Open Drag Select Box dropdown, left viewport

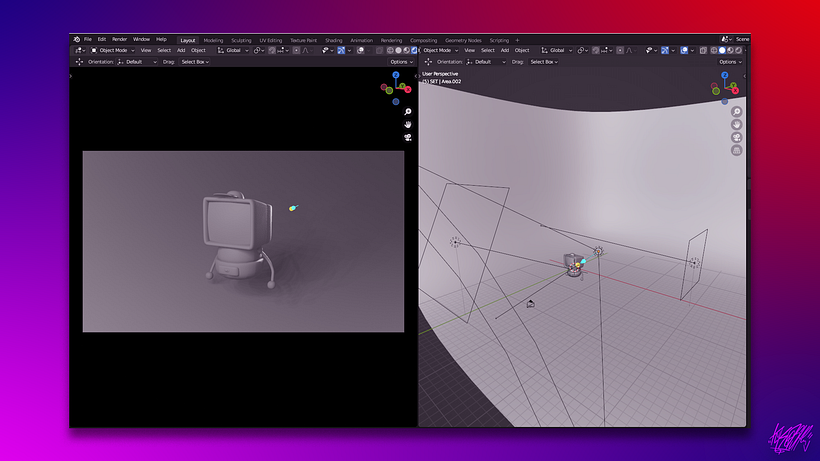click(195, 62)
